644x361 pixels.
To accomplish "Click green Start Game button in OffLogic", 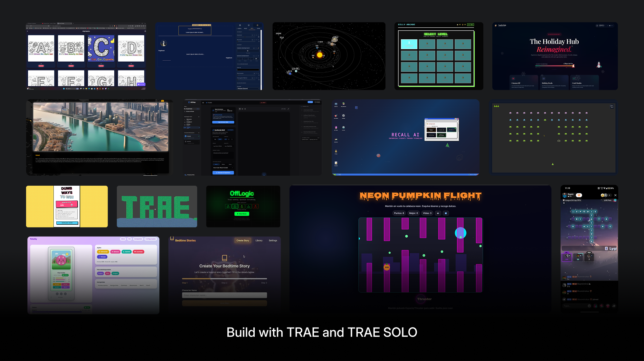I will (x=242, y=214).
